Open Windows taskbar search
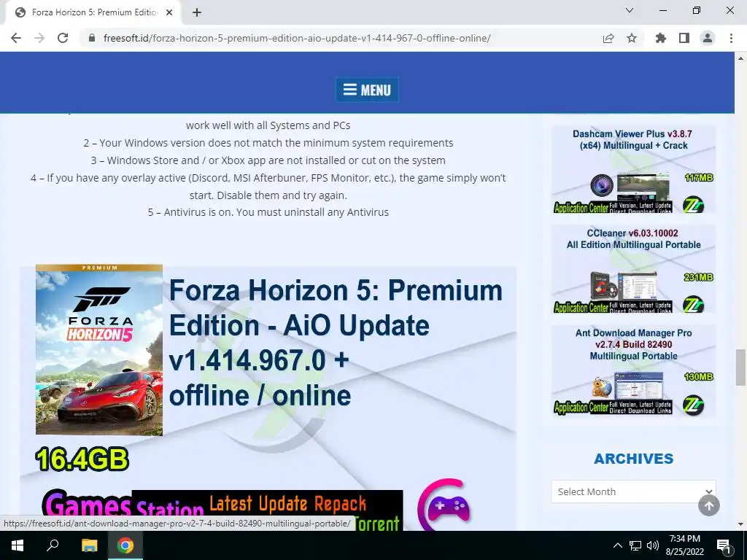This screenshot has height=560, width=747. (x=53, y=545)
